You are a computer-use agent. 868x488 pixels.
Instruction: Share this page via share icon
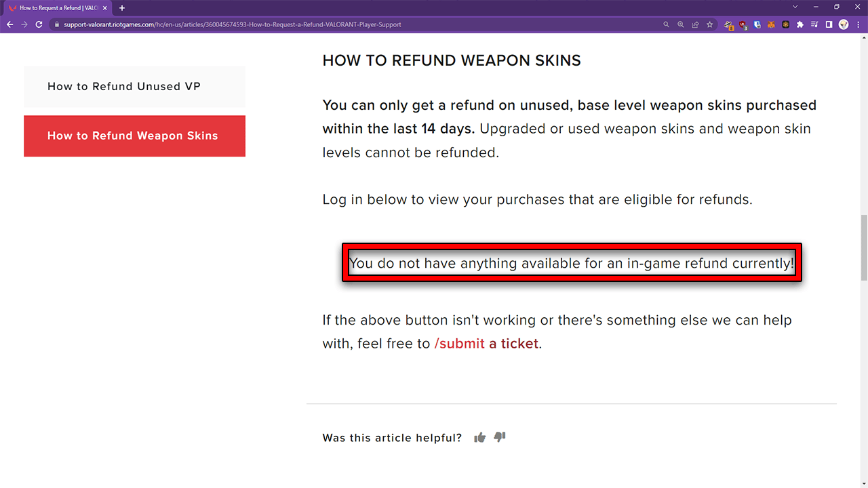point(695,24)
